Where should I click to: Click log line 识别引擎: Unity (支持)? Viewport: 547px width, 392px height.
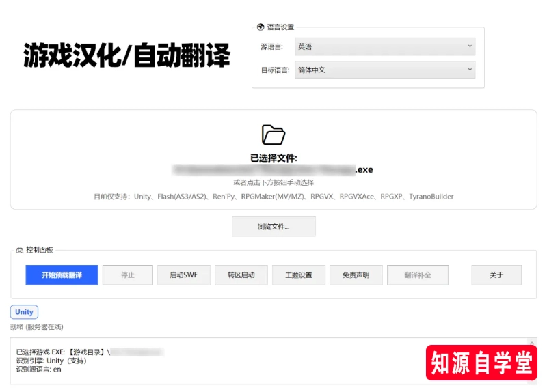tap(51, 361)
